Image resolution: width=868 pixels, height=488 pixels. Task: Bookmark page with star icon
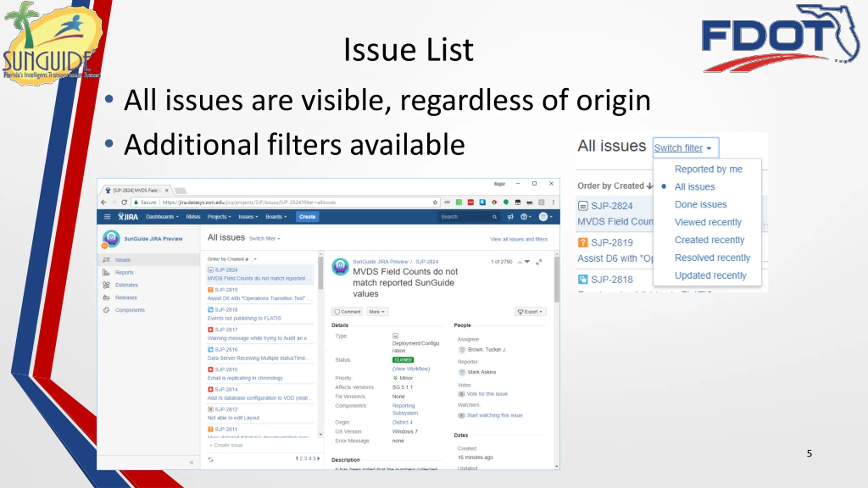[435, 202]
